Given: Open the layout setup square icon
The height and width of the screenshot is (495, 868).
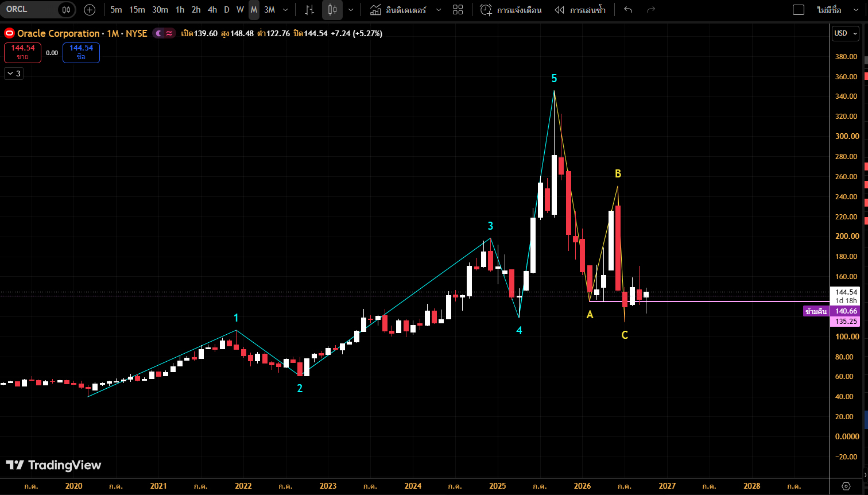Looking at the screenshot, I should point(799,9).
